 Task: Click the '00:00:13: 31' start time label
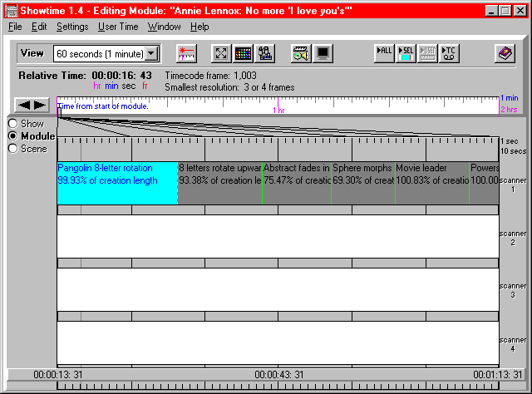[58, 375]
